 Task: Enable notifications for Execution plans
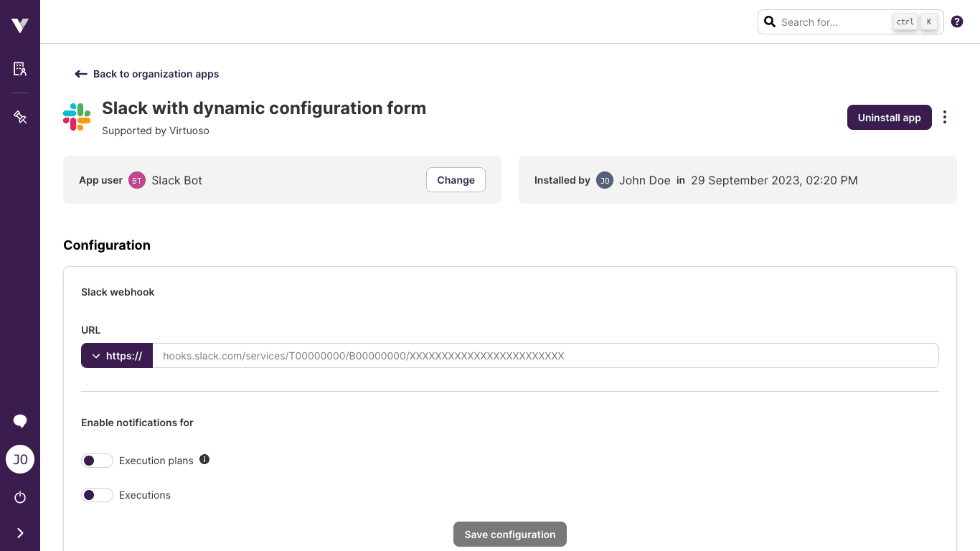(x=98, y=460)
